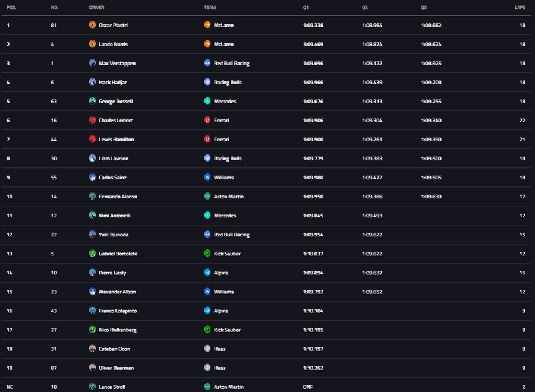Click the DRIVER column header
535x392 pixels.
97,7
